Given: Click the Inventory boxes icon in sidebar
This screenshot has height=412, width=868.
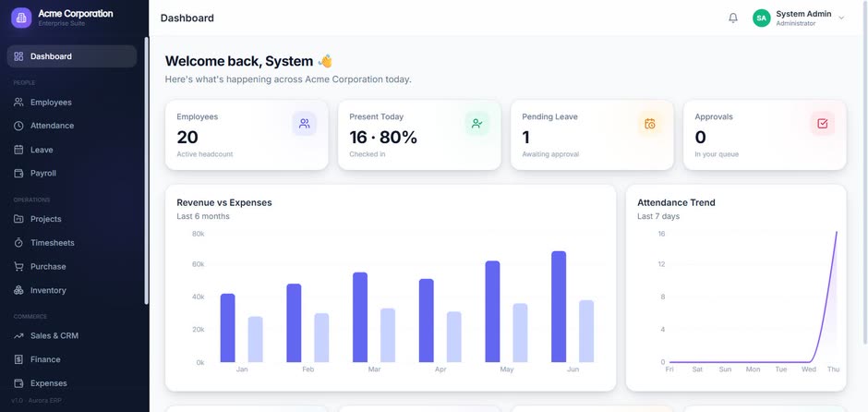Looking at the screenshot, I should click(x=18, y=290).
